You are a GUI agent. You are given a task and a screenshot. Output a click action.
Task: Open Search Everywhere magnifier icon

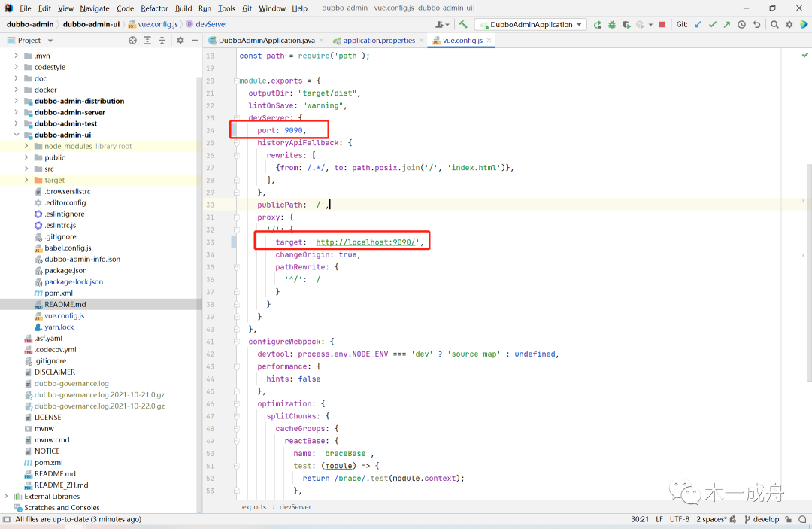(774, 24)
